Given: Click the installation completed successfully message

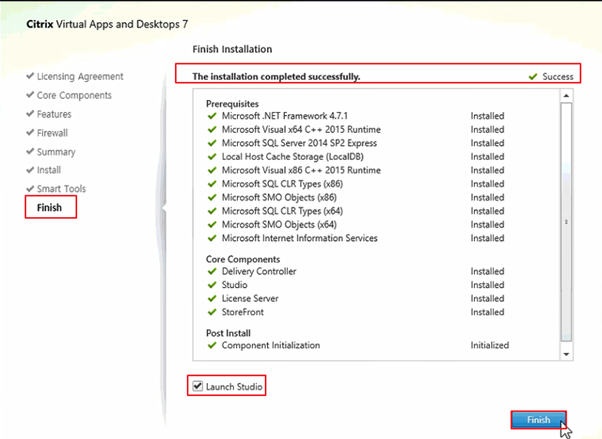Looking at the screenshot, I should pos(276,76).
